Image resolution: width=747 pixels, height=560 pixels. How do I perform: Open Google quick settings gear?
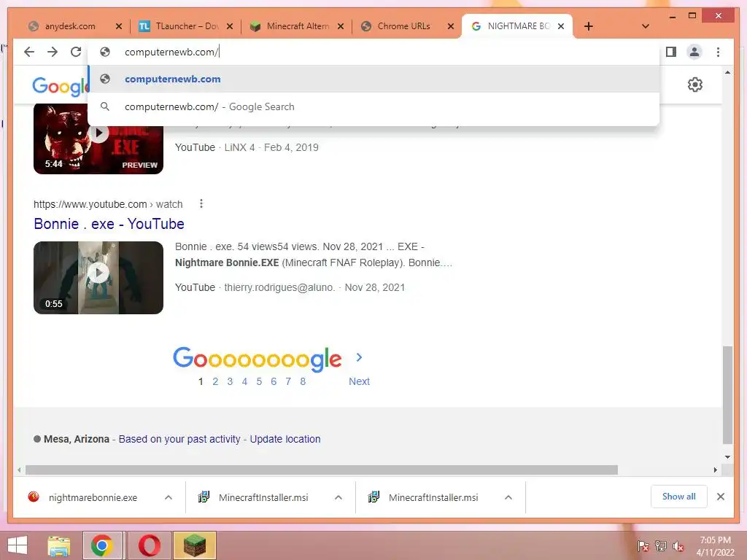(695, 85)
